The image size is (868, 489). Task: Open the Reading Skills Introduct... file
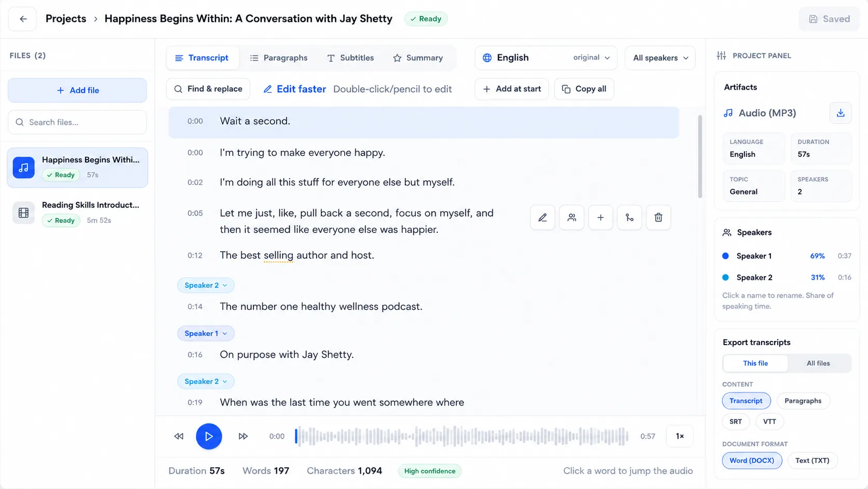coord(77,213)
